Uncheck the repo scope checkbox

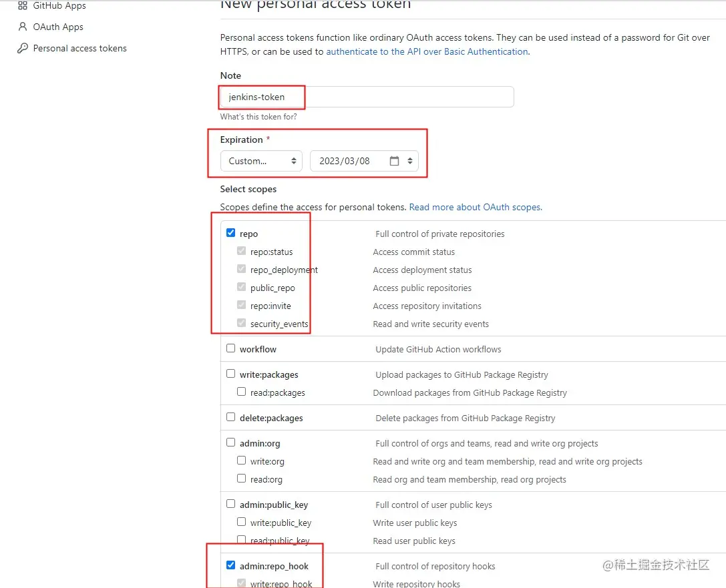pos(231,233)
